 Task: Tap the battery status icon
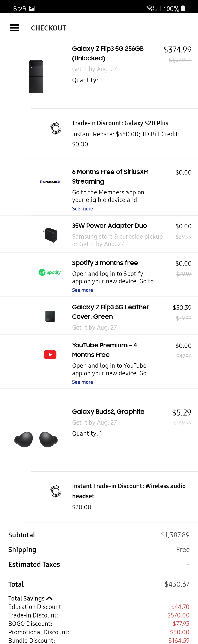click(x=183, y=8)
